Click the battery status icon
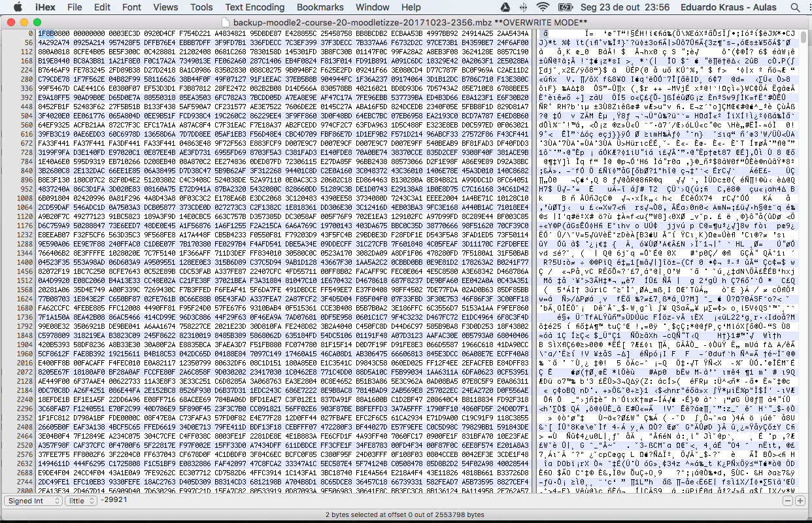This screenshot has width=812, height=523. pos(566,7)
